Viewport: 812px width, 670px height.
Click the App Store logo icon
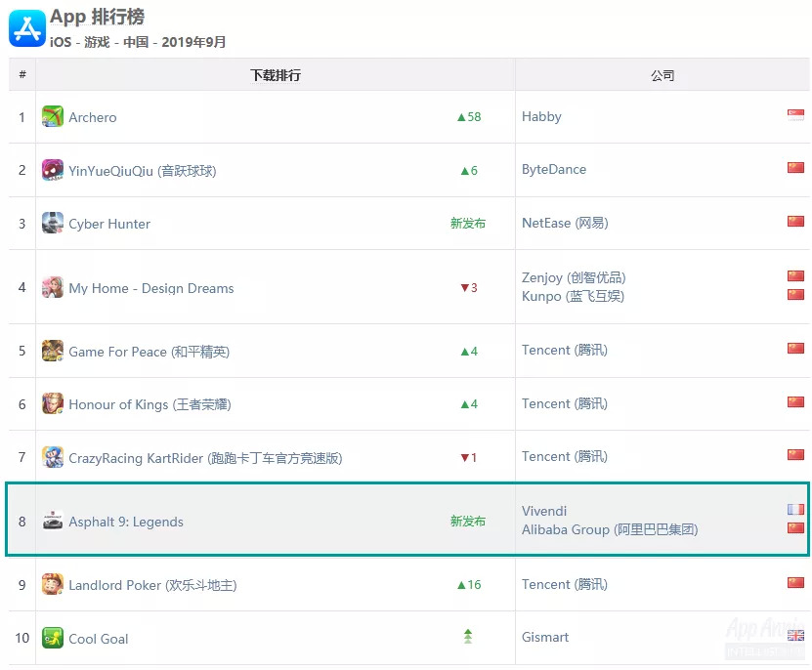pyautogui.click(x=27, y=28)
